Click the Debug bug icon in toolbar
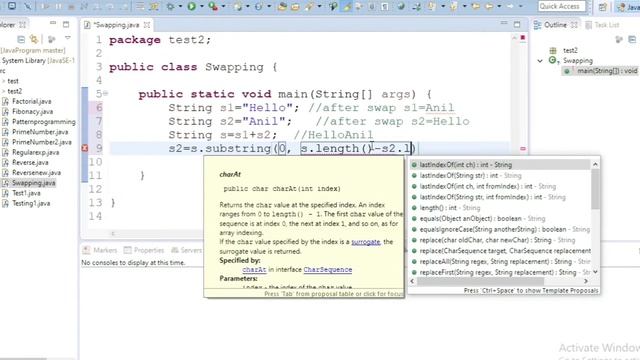 [170, 6]
